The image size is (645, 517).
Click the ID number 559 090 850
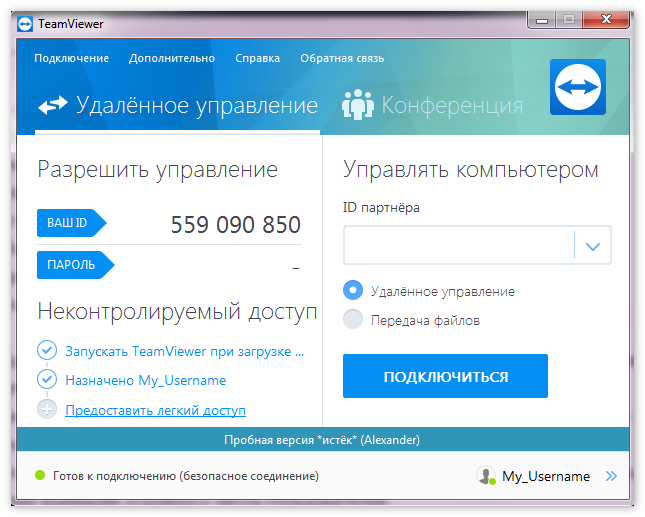pos(236,225)
